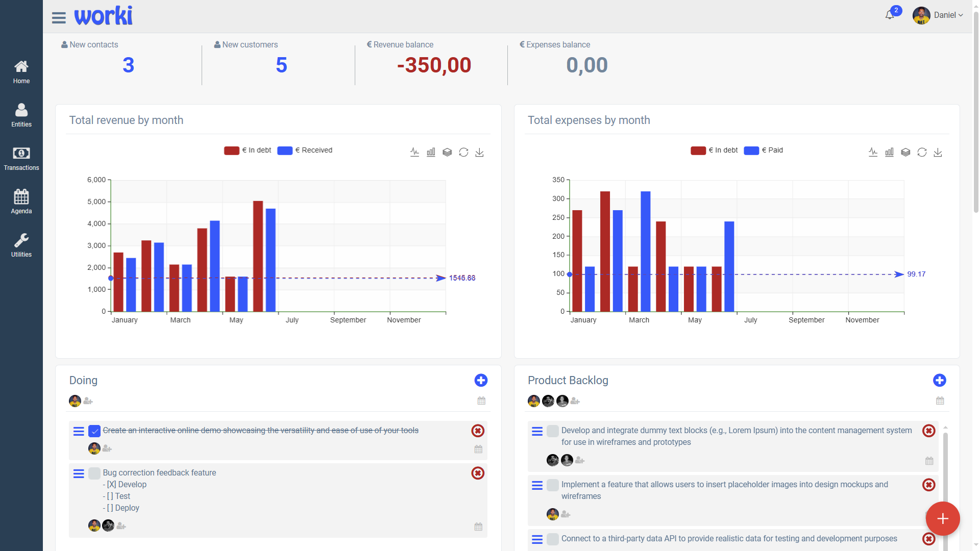Viewport: 980px width, 551px height.
Task: Switch expenses chart to bar view
Action: click(889, 152)
